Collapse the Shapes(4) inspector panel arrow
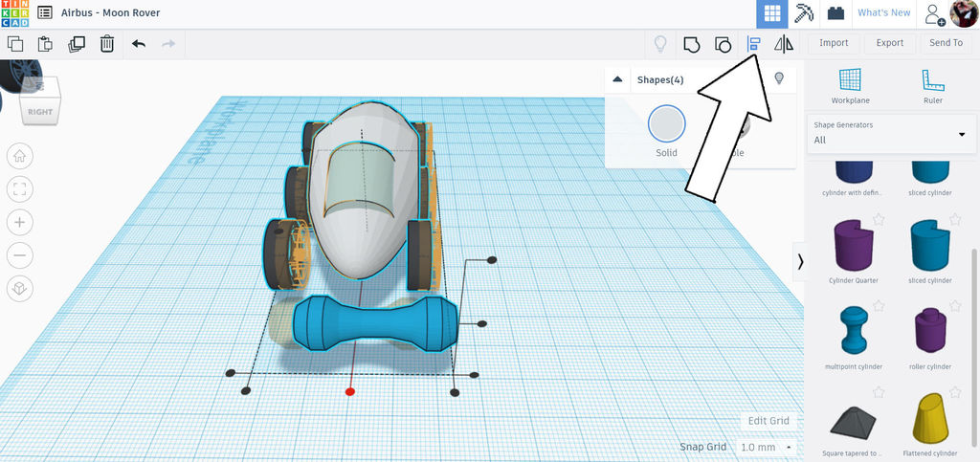 (x=617, y=79)
